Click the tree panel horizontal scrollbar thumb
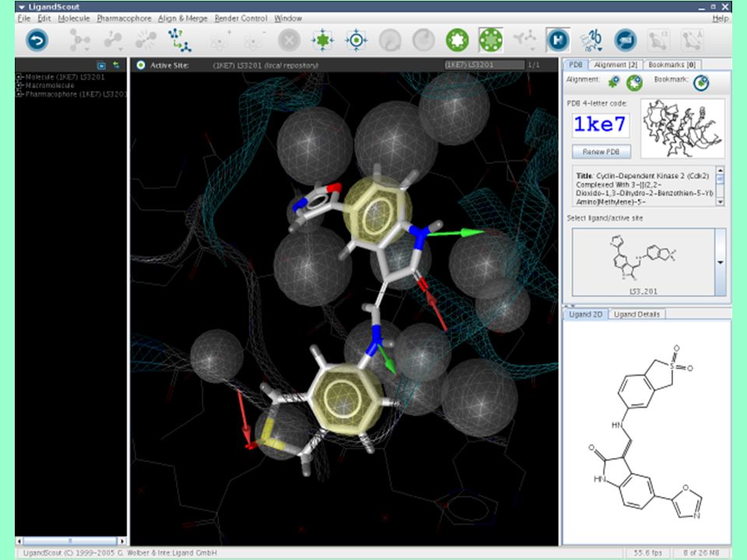 click(70, 541)
